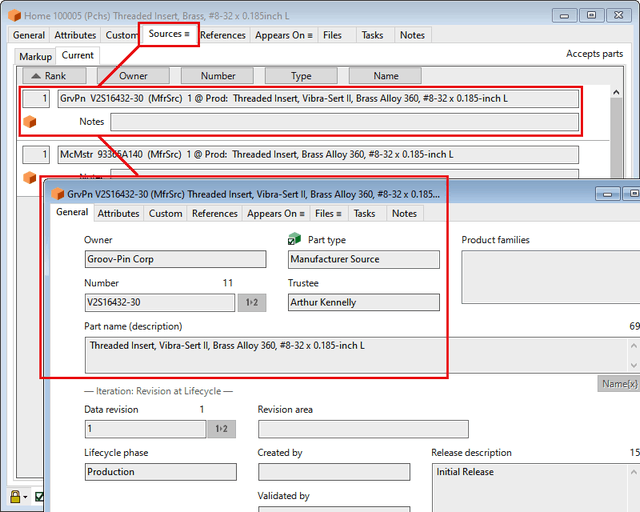Switch to Current sub-tab
The width and height of the screenshot is (640, 512).
tap(78, 56)
